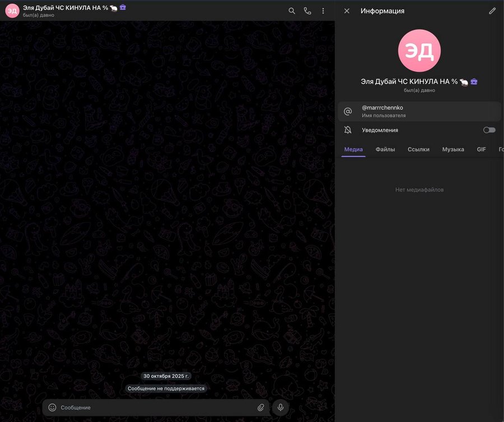The height and width of the screenshot is (422, 504).
Task: Click the pencil edit contact icon
Action: [492, 11]
